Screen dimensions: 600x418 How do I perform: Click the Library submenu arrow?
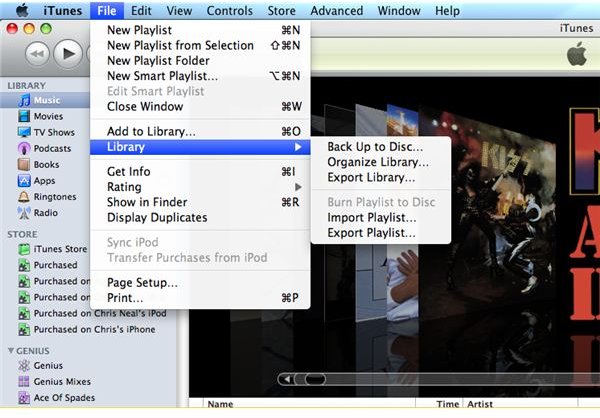[x=298, y=147]
